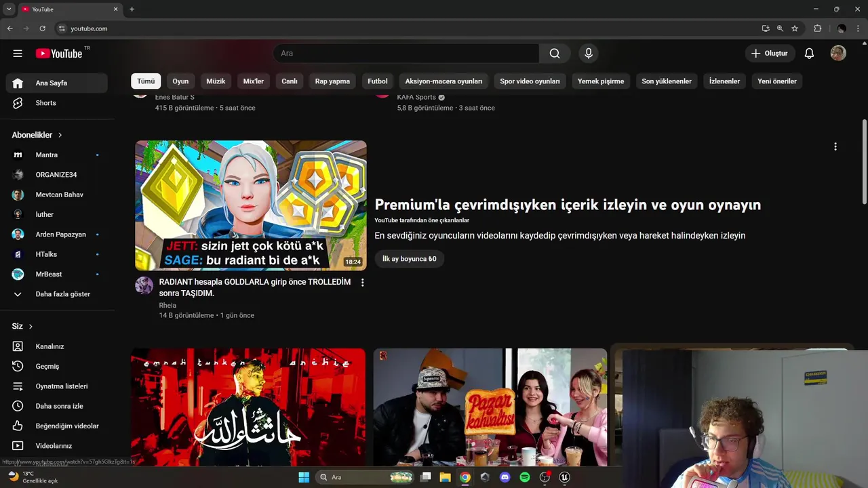868x488 pixels.
Task: Bookmark this page with the star
Action: click(795, 28)
